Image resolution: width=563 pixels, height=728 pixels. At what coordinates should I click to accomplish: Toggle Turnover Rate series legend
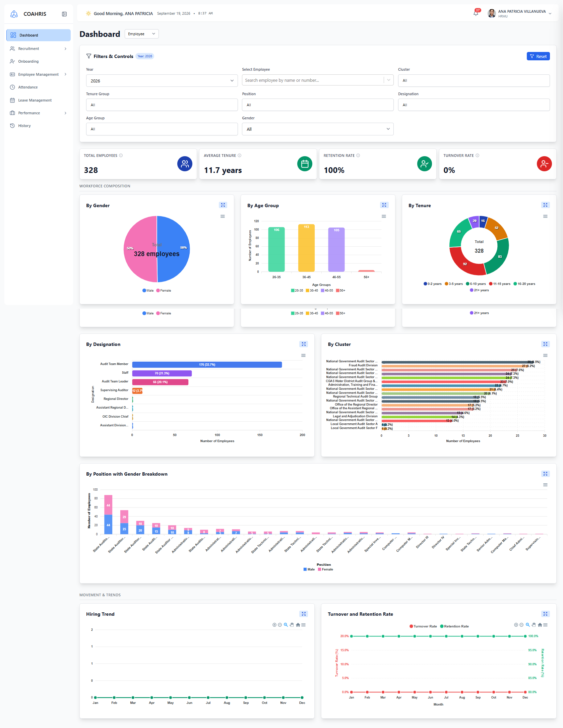(423, 626)
